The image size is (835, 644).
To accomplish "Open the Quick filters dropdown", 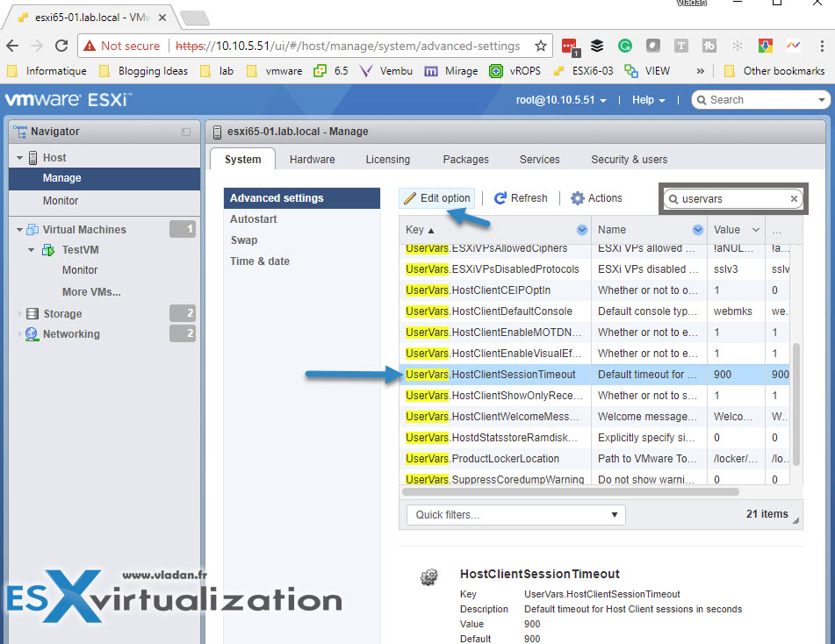I will pyautogui.click(x=516, y=515).
